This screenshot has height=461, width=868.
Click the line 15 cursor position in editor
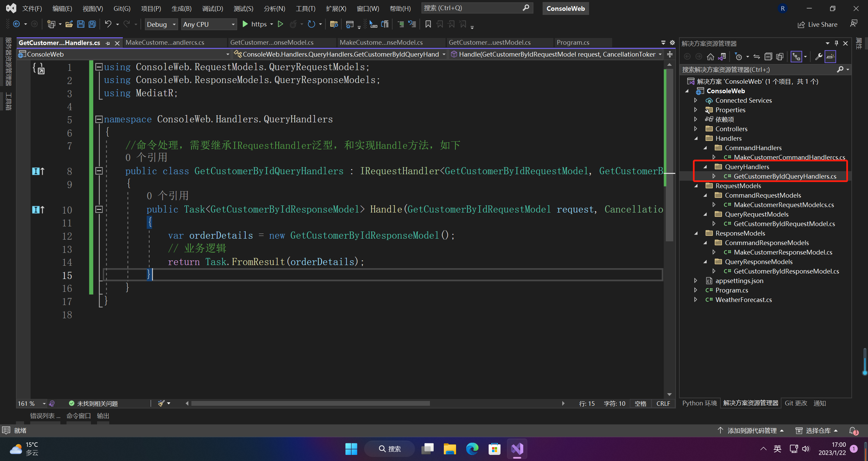[x=152, y=275]
